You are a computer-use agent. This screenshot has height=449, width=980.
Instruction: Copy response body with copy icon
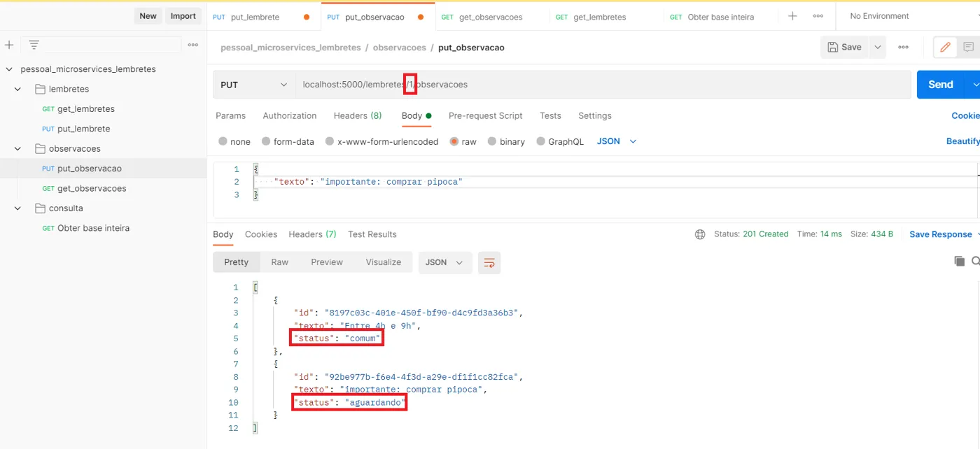pos(959,261)
